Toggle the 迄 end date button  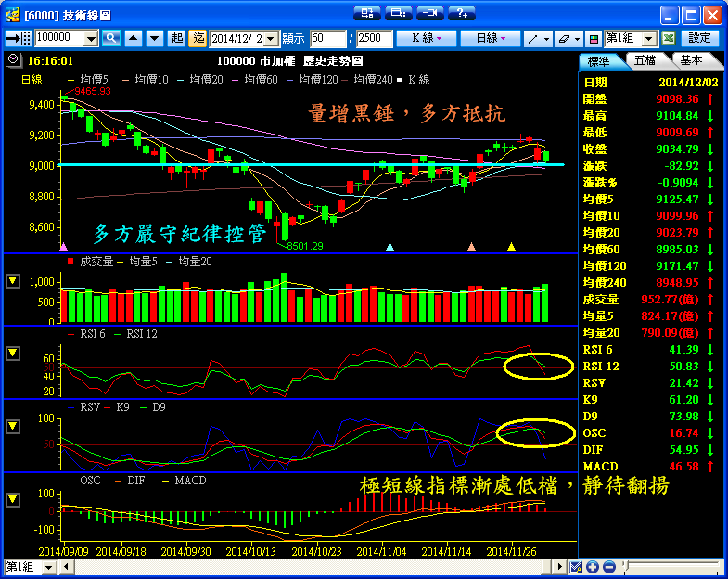coord(198,38)
